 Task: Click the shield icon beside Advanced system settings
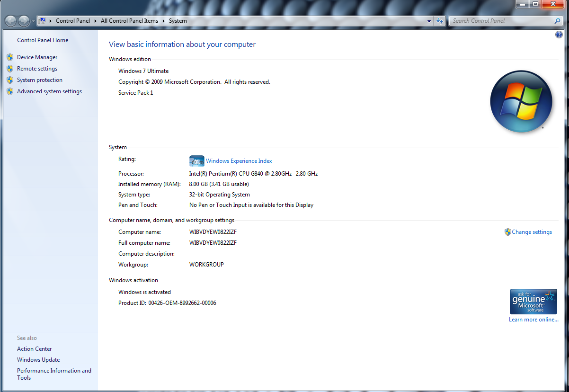10,91
